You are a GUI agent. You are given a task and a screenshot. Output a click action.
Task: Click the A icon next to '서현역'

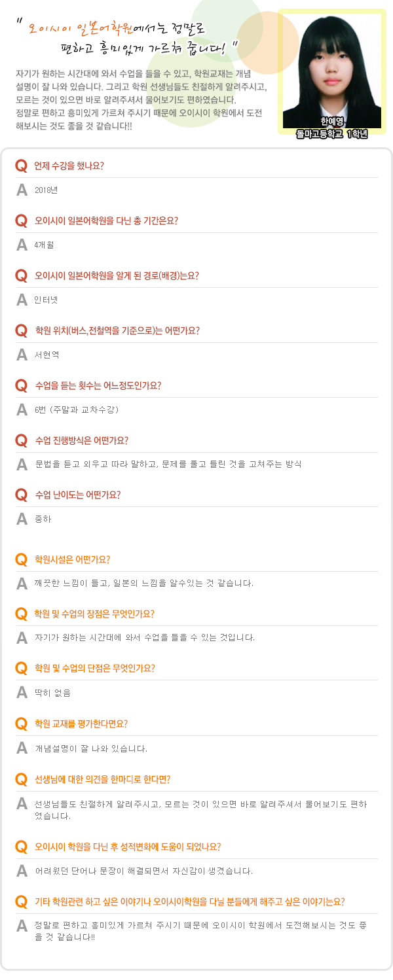tap(22, 355)
